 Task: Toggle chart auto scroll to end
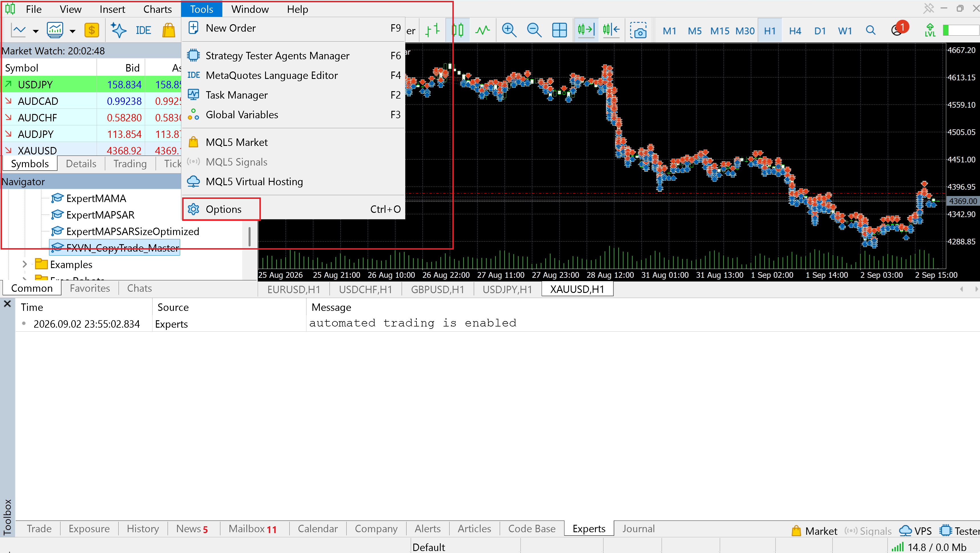tap(586, 29)
